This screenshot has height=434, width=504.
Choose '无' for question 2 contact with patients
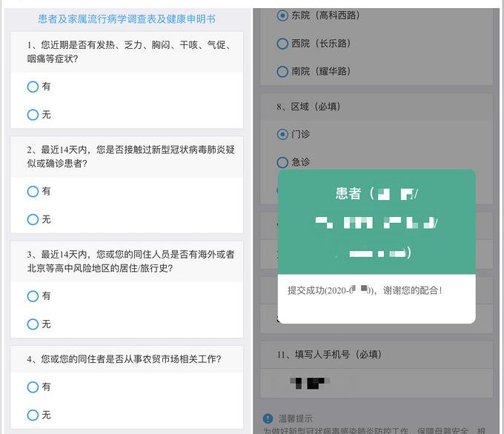33,219
